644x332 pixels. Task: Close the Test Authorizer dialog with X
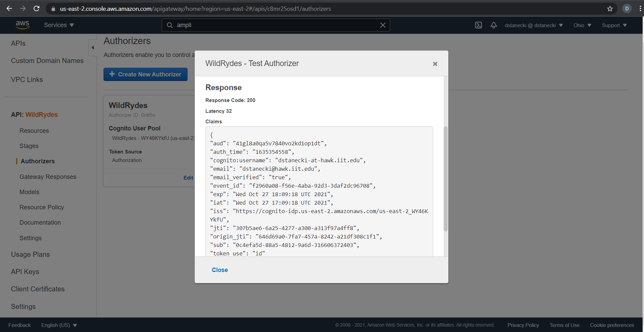pos(435,64)
